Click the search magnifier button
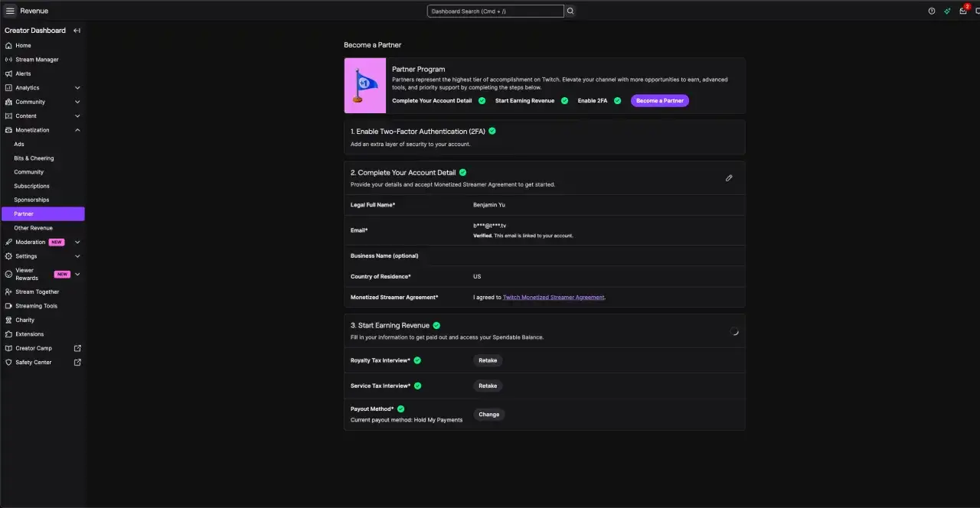The image size is (980, 508). (x=570, y=11)
